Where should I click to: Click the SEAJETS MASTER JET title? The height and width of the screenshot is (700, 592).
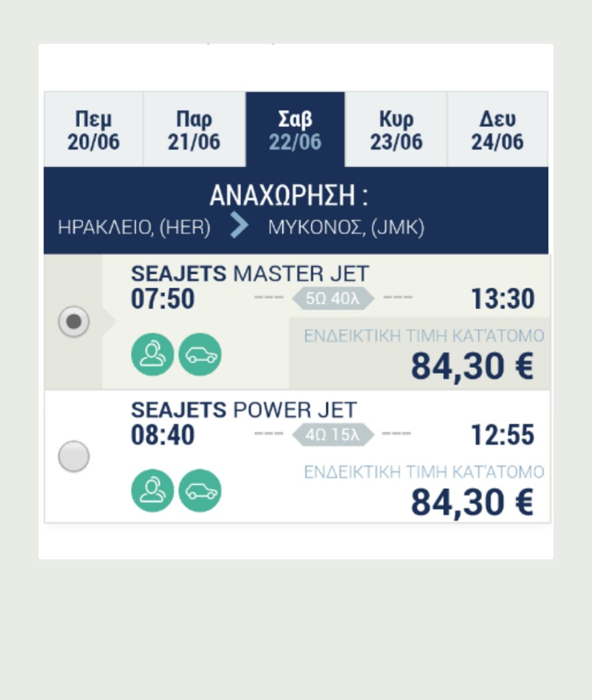pos(250,274)
